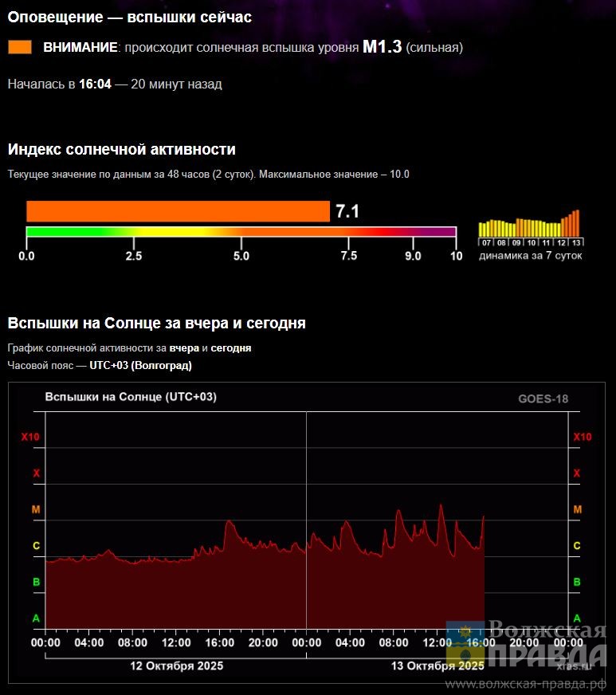The width and height of the screenshot is (616, 695).
Task: Click the green A class label on left axis
Action: click(x=36, y=618)
